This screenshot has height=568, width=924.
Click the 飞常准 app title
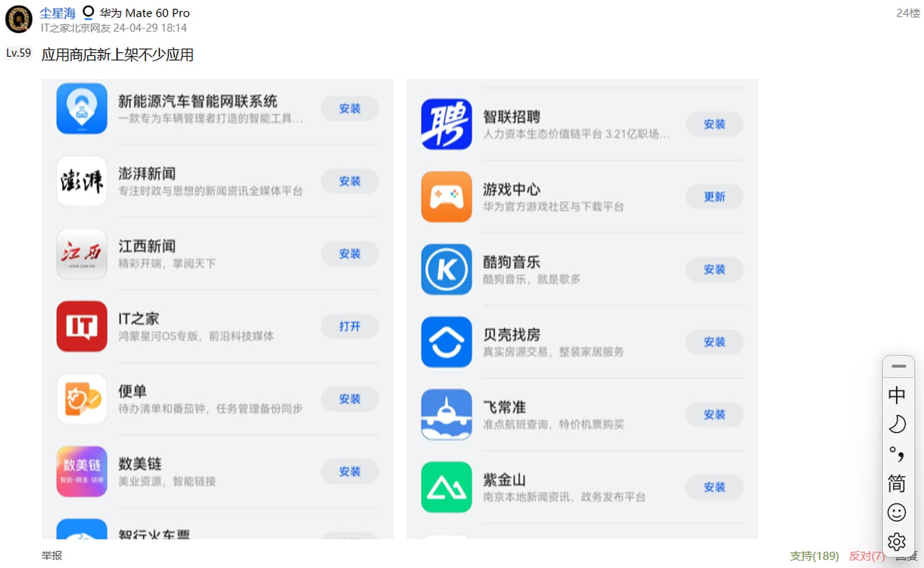[505, 407]
